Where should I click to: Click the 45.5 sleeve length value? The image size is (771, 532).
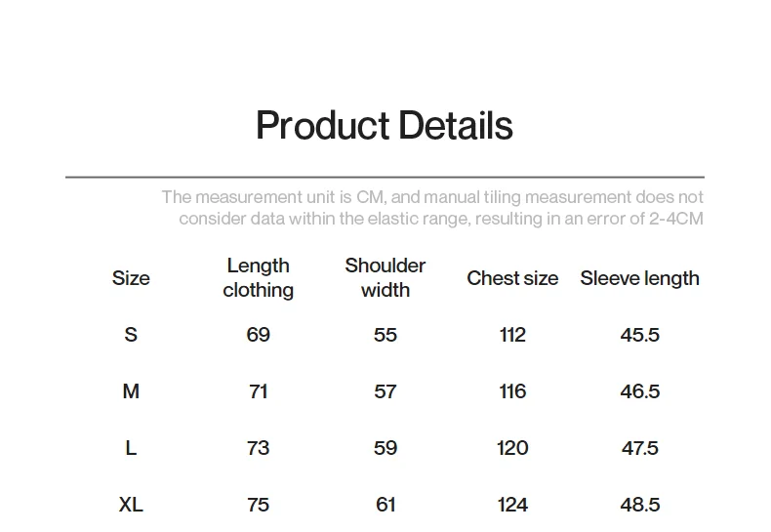click(639, 335)
